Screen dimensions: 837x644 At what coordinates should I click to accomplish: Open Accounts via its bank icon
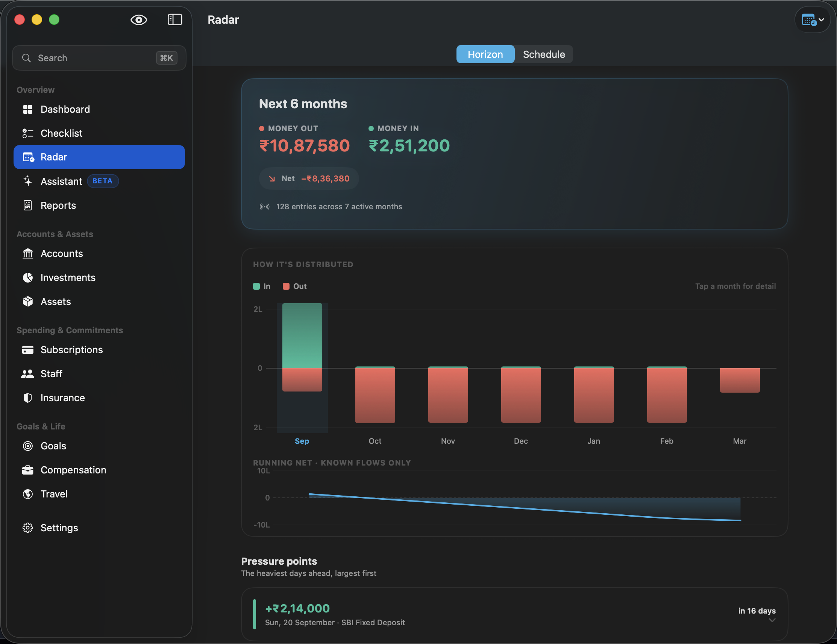point(27,254)
